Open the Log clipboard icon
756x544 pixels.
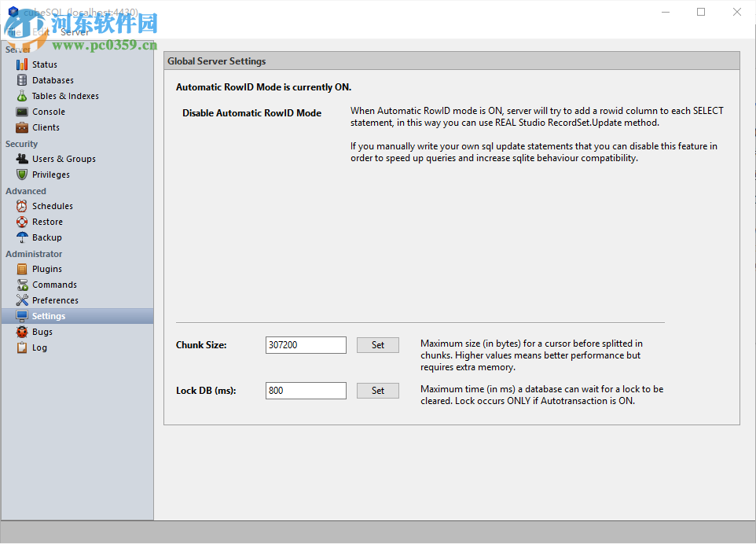[22, 347]
